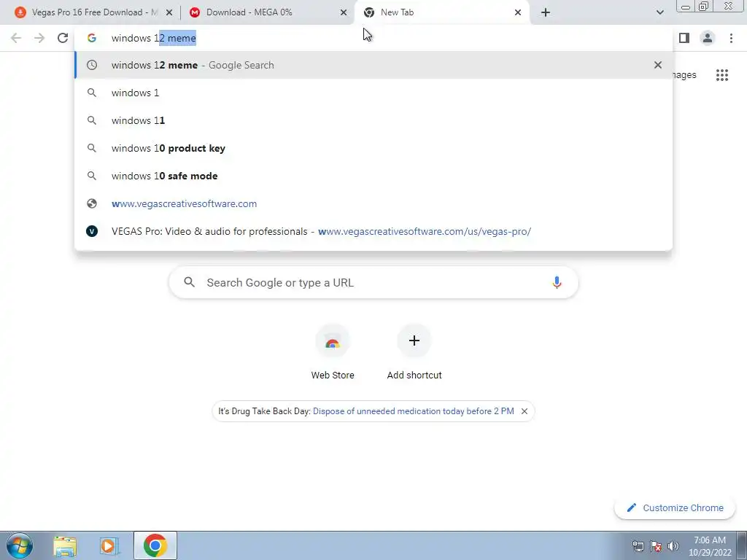The image size is (747, 560).
Task: Open the volume speaker tray icon
Action: coord(673,546)
